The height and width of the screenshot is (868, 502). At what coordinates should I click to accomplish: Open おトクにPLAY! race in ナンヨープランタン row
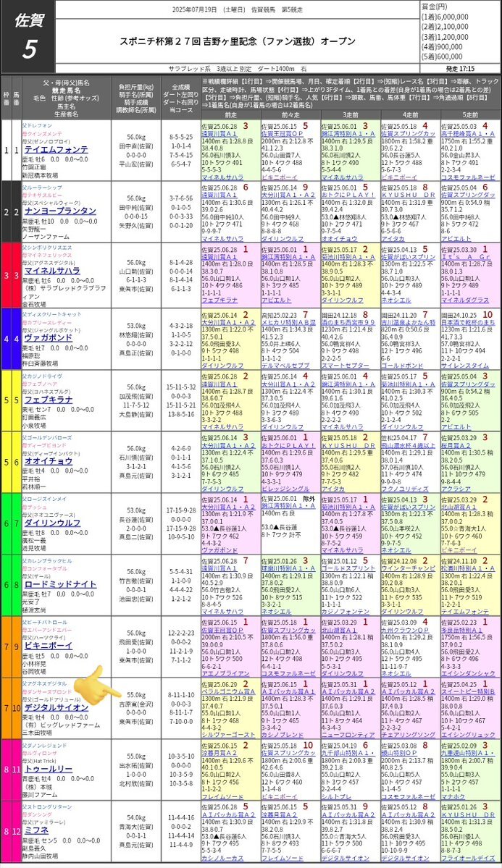[348, 195]
